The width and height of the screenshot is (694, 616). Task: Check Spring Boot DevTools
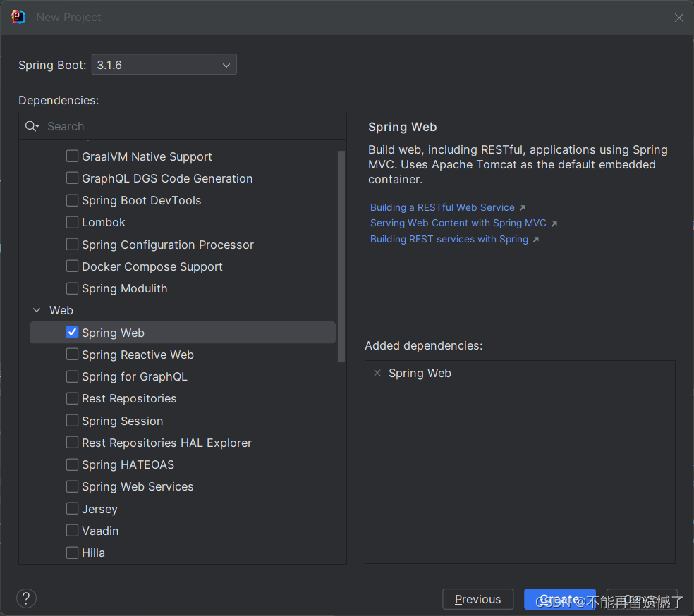tap(72, 201)
